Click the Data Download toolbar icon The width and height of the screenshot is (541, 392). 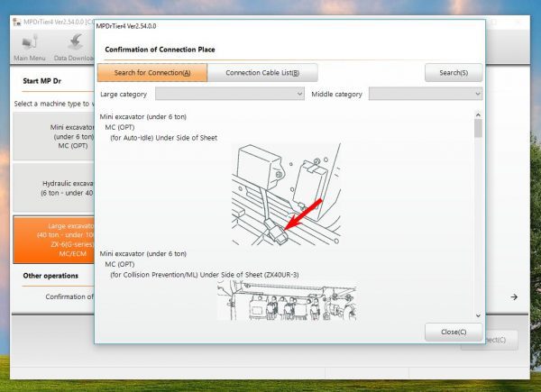76,42
